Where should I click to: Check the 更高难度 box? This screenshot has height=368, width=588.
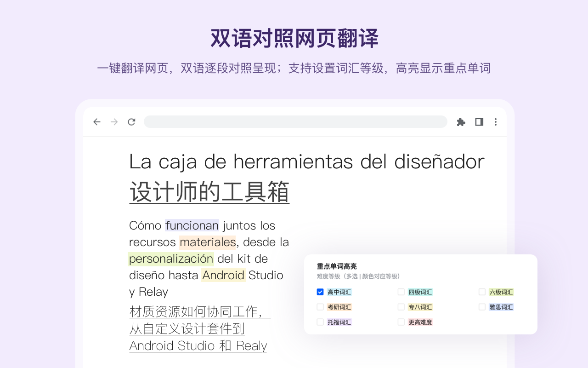point(401,322)
